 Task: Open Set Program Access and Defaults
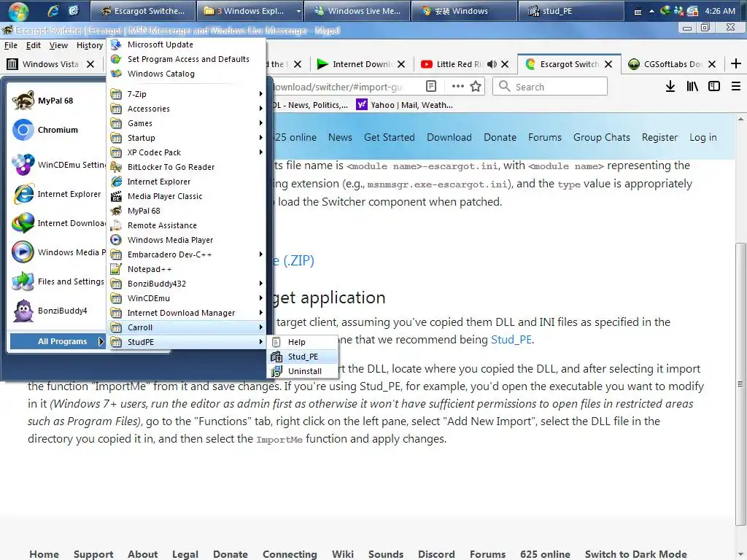(186, 59)
